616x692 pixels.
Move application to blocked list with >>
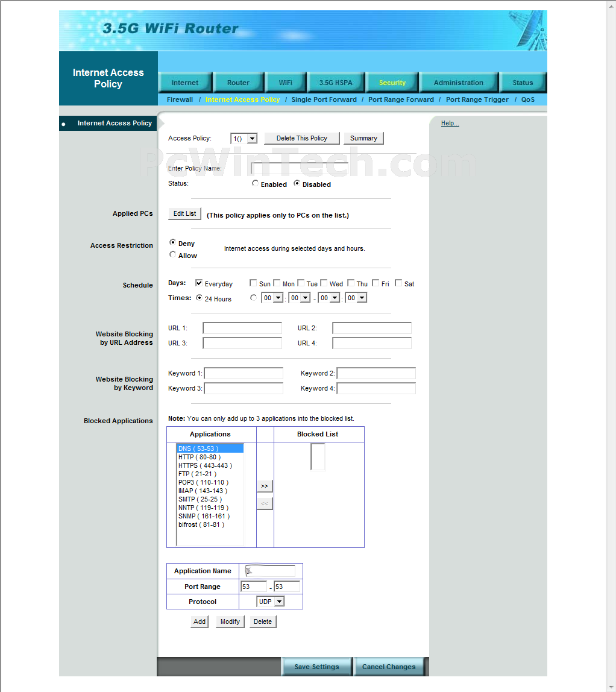265,486
